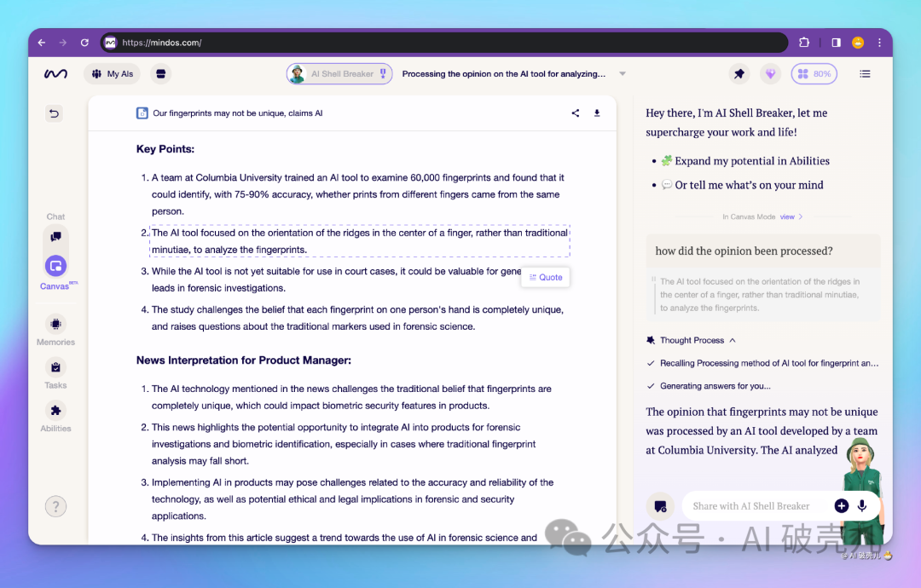The image size is (921, 588).
Task: Open the new chat icon beside input
Action: pos(660,506)
